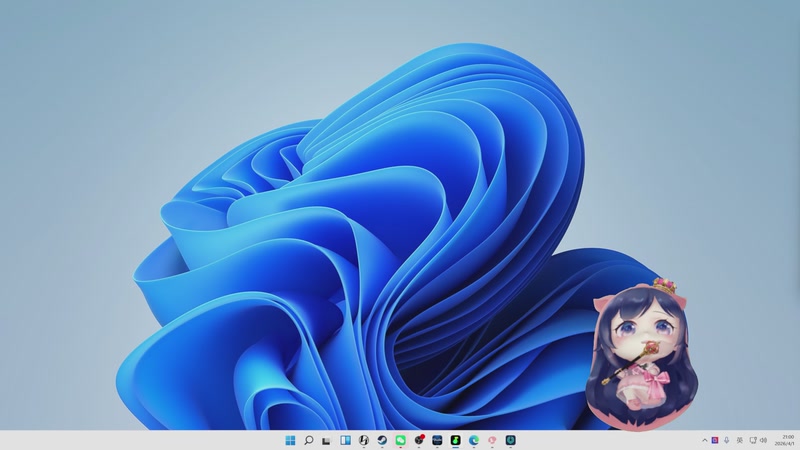Open the Windows Start menu
800x450 pixels.
click(x=290, y=440)
